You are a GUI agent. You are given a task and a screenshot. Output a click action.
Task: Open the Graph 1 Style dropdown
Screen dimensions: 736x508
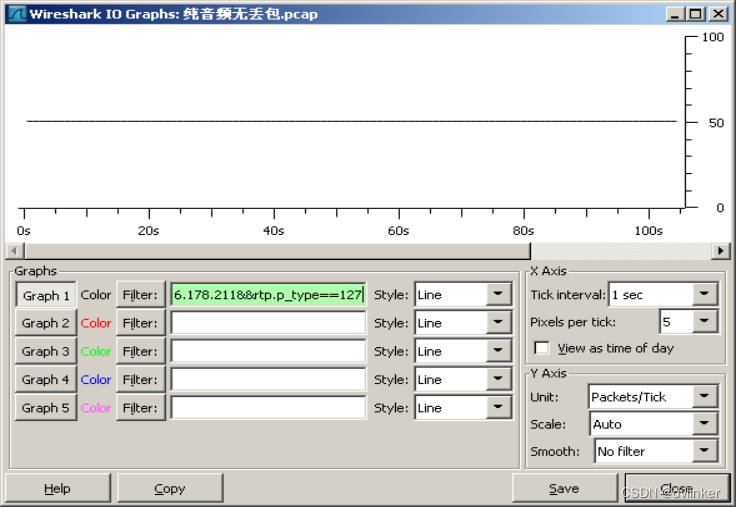click(x=463, y=295)
